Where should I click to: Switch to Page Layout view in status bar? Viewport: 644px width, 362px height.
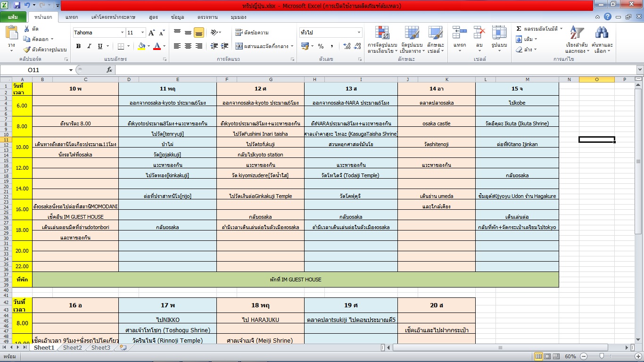click(x=547, y=356)
